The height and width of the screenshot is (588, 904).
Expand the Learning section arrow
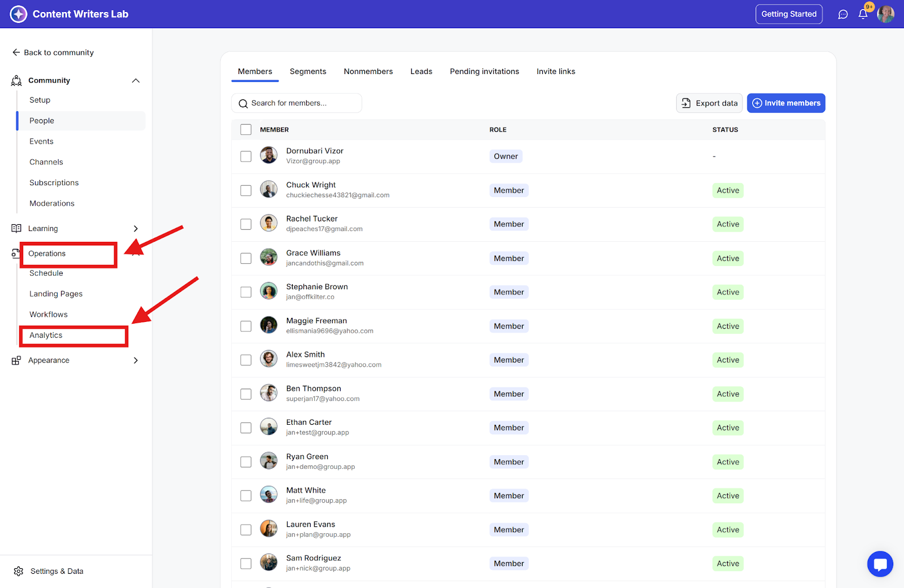coord(136,228)
